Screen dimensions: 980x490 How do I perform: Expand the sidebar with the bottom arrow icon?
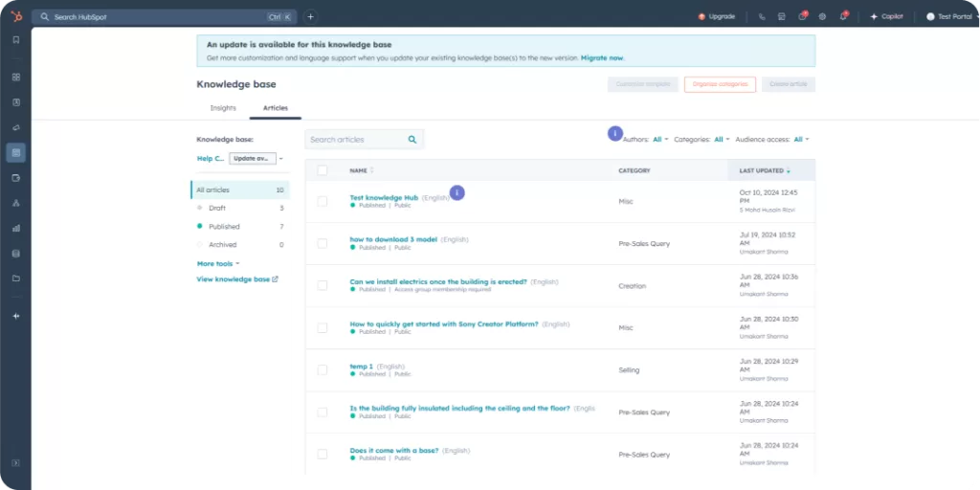[x=16, y=463]
